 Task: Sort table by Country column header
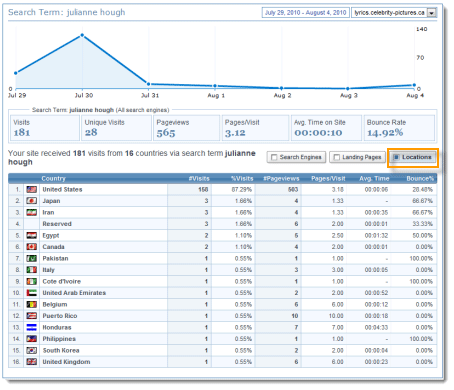[x=54, y=179]
